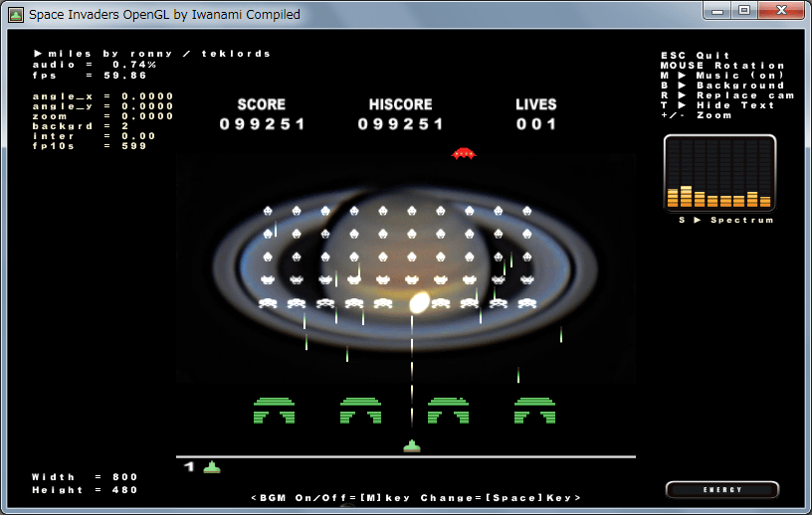Click the 'miles by ronny / teklords' track title
Viewport: 812px width, 515px height.
[x=159, y=54]
